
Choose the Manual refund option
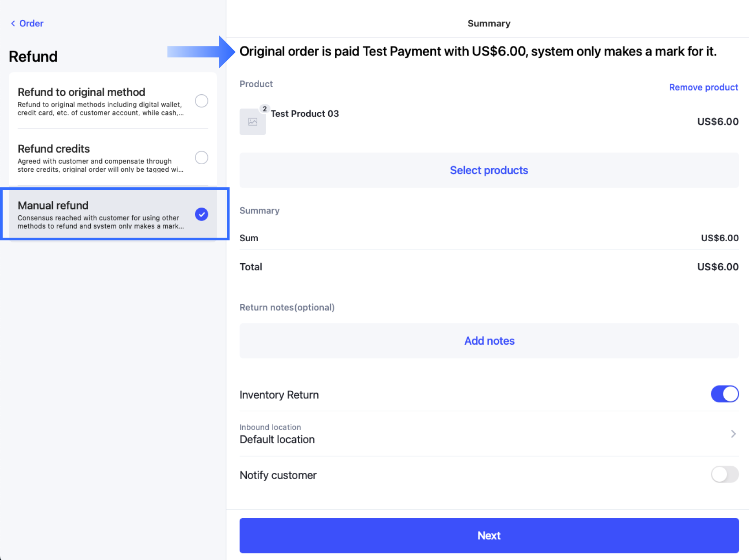tap(113, 214)
